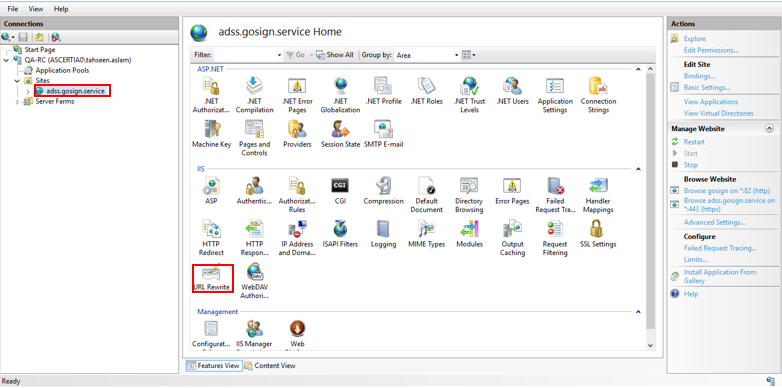
Task: Open the Machine Key feature
Action: (211, 134)
